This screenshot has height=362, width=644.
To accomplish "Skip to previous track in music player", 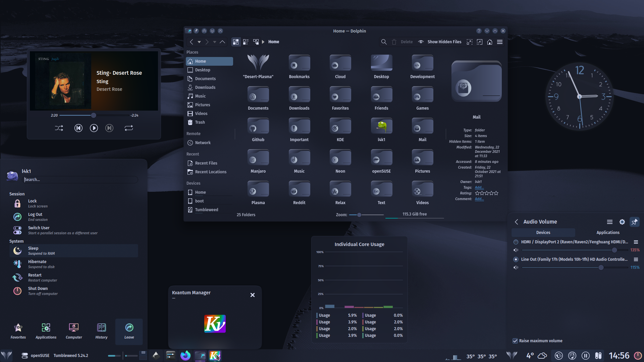I will pos(78,128).
